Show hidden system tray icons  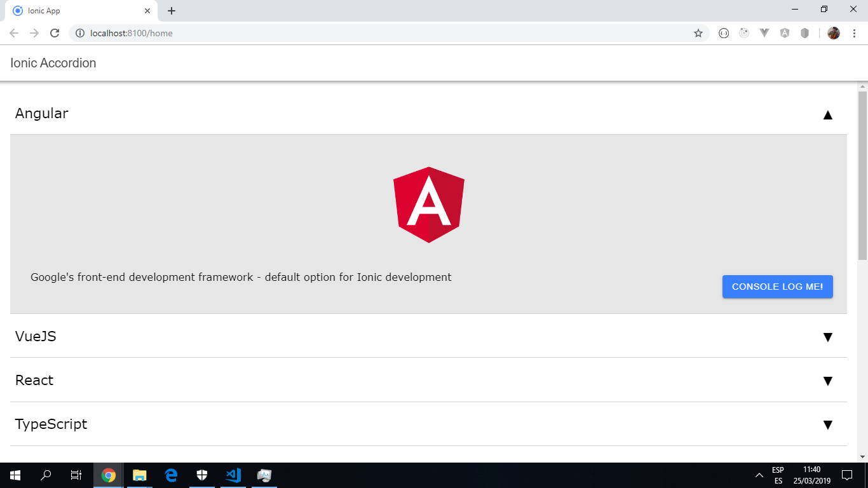coord(759,475)
